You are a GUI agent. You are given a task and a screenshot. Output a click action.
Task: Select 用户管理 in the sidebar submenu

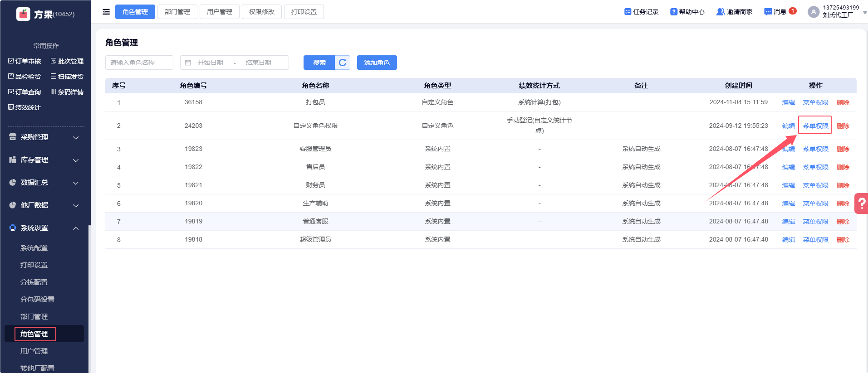pyautogui.click(x=34, y=351)
